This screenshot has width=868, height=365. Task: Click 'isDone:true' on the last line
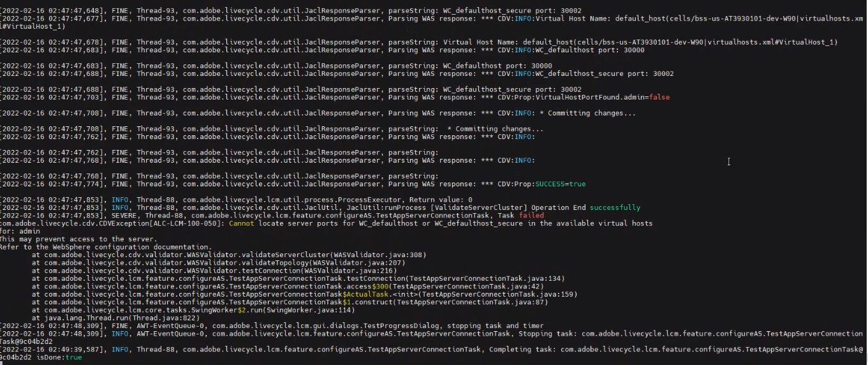click(59, 357)
